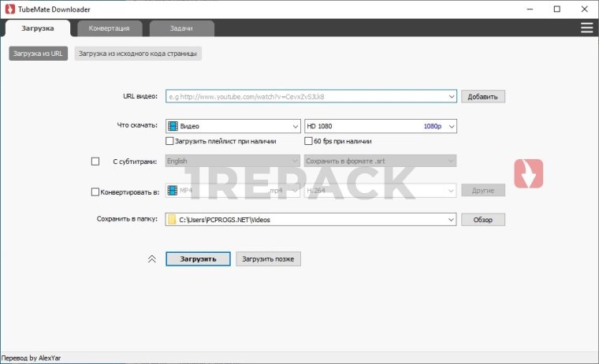Open the hamburger menu icon
The width and height of the screenshot is (599, 364).
pyautogui.click(x=586, y=28)
